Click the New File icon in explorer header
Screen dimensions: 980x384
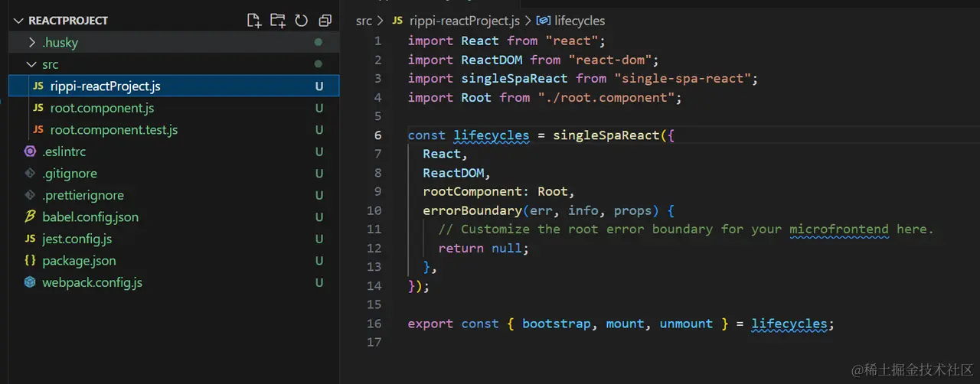[254, 21]
